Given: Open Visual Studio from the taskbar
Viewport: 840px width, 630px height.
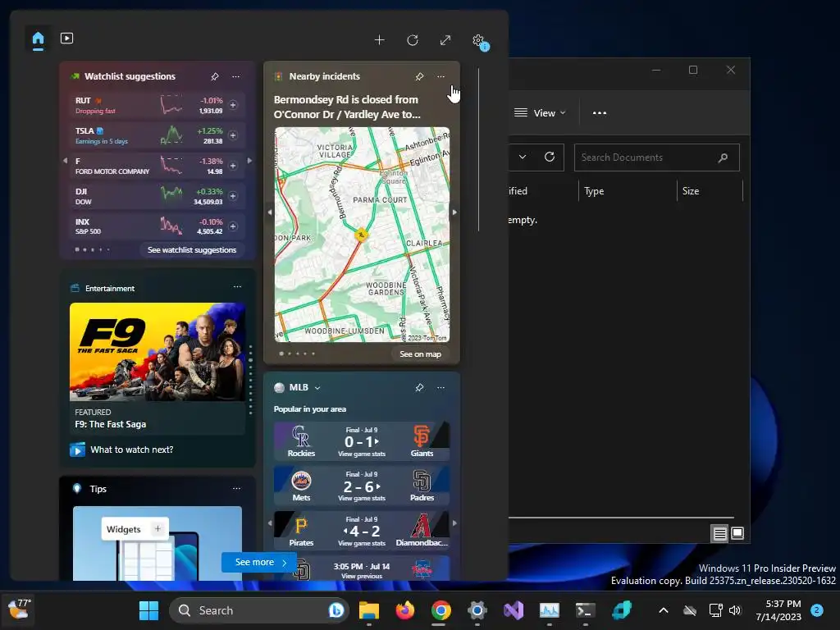Looking at the screenshot, I should (514, 610).
